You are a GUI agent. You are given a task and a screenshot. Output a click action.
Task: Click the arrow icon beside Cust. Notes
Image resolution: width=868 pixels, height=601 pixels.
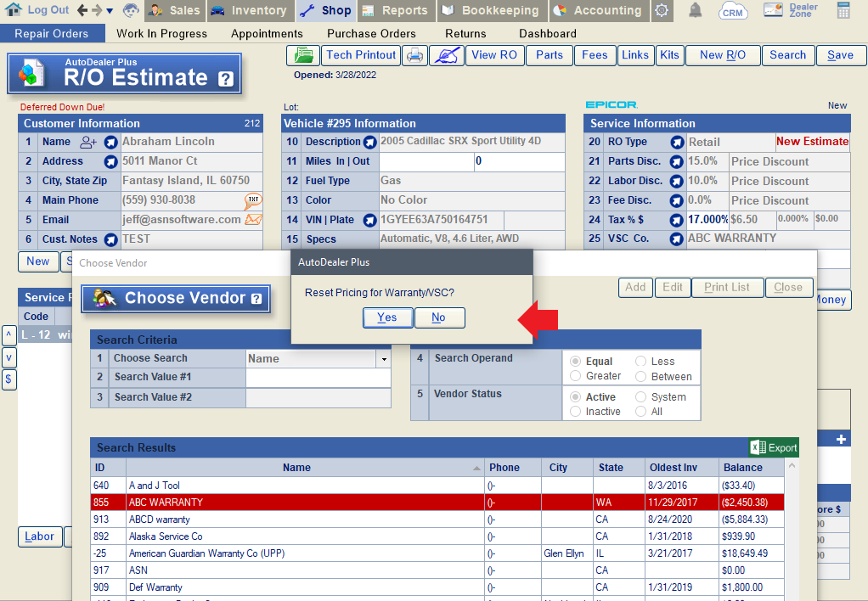click(x=110, y=239)
